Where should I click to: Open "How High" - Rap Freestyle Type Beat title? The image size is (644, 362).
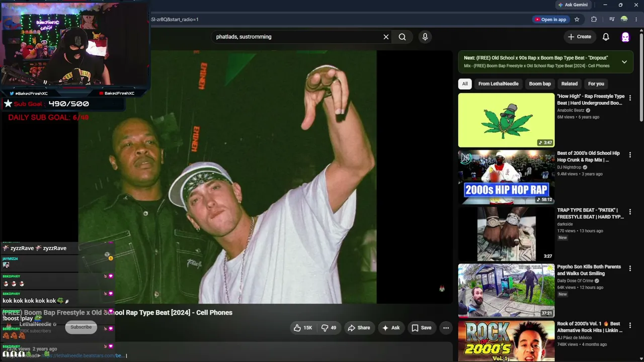pyautogui.click(x=591, y=100)
